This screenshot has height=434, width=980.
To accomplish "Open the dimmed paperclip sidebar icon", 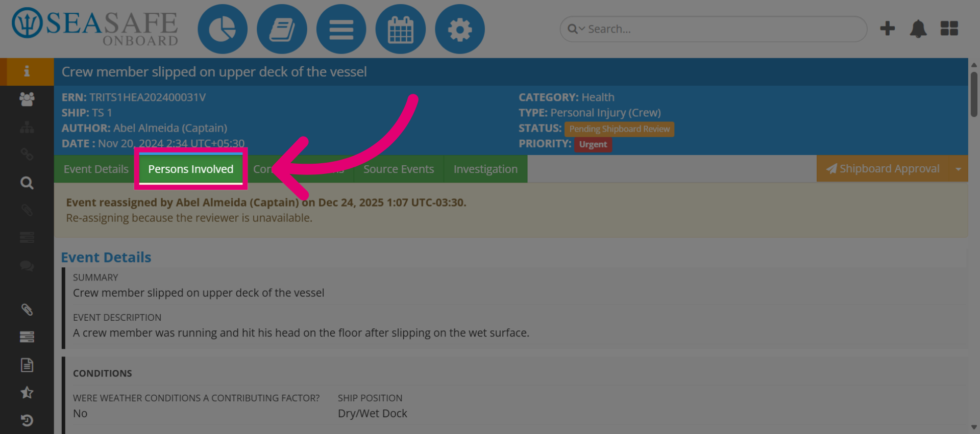I will (27, 210).
